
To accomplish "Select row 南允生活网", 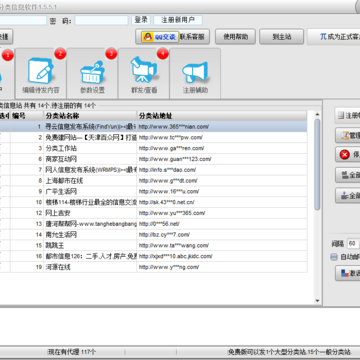I will click(x=153, y=235).
